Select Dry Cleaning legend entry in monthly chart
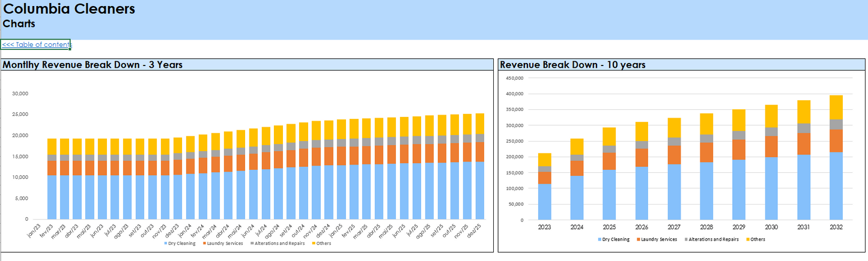The image size is (868, 261). tap(180, 243)
